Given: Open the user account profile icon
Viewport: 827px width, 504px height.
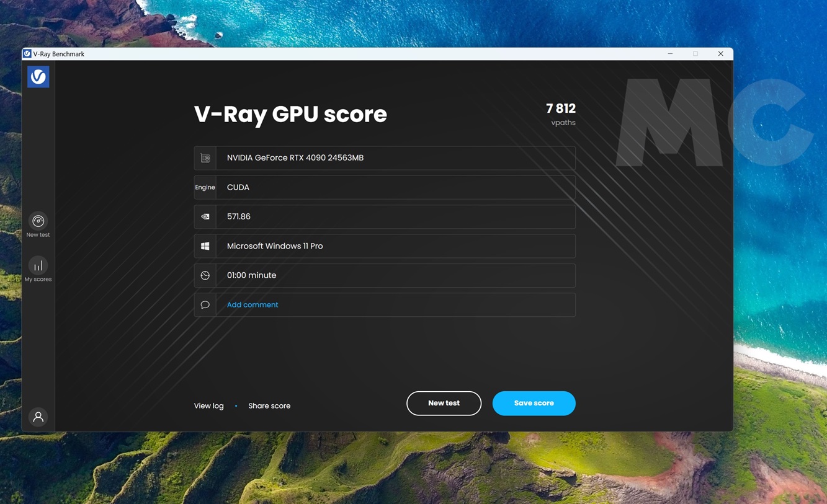Looking at the screenshot, I should coord(38,417).
